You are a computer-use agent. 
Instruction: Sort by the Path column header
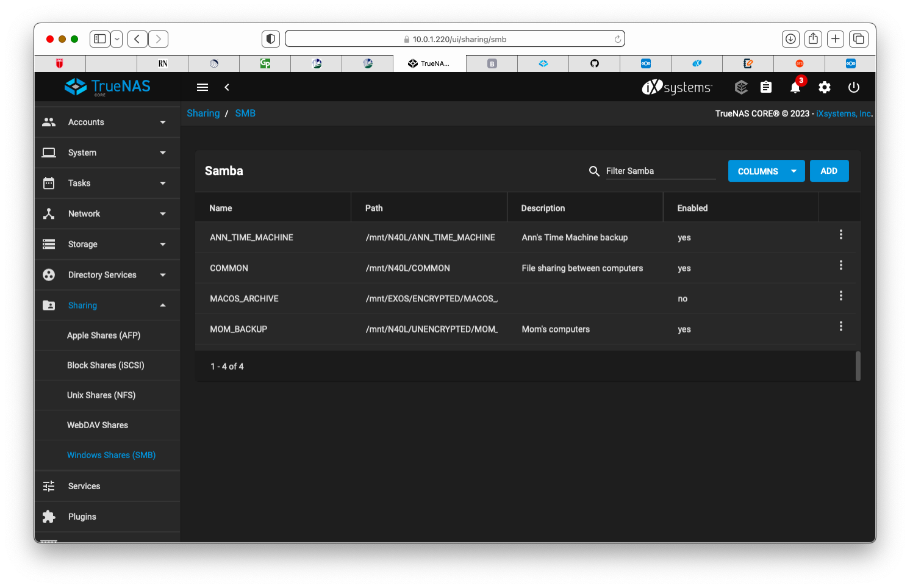pos(374,208)
